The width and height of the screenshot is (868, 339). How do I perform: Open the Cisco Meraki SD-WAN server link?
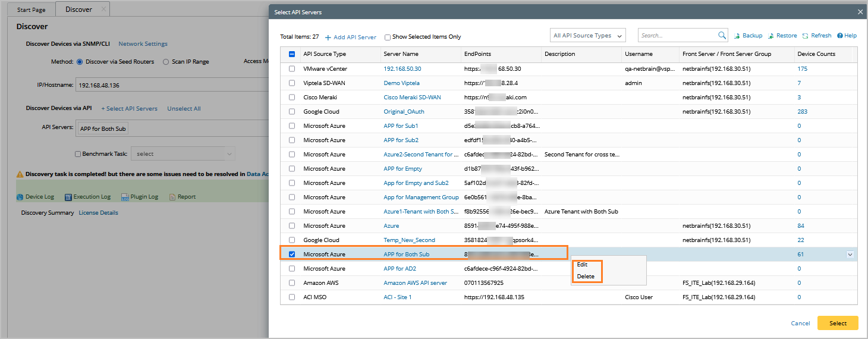coord(412,98)
